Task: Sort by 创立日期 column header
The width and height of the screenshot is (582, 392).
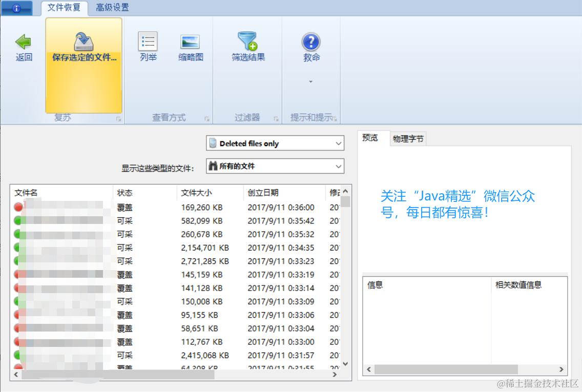Action: 284,193
